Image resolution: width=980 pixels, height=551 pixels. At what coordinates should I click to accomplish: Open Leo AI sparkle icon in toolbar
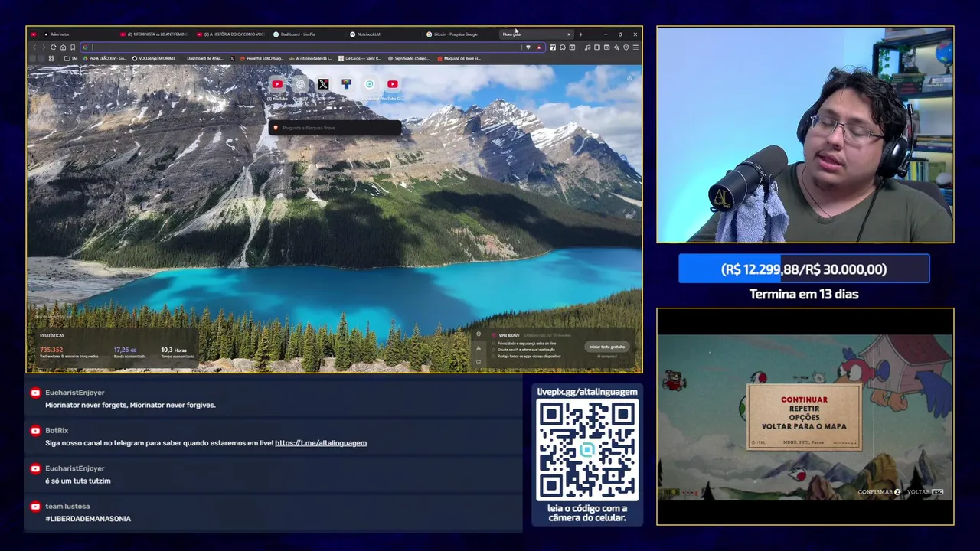coord(616,47)
